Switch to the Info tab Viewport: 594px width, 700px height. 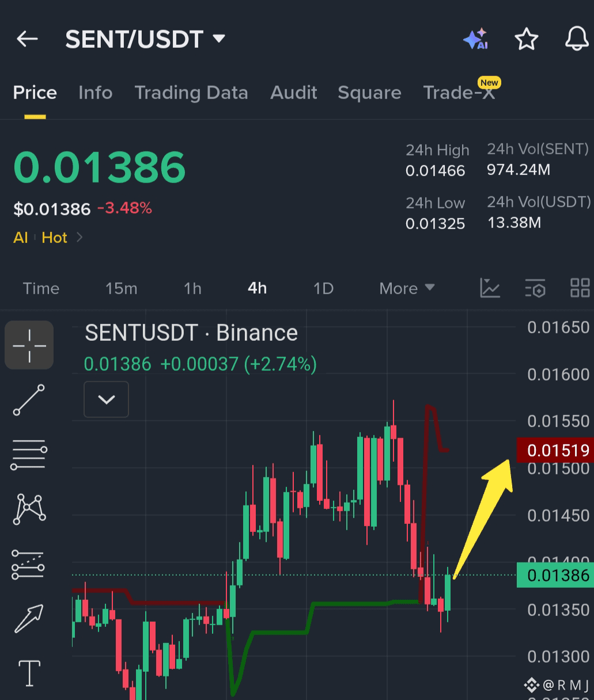pos(96,93)
